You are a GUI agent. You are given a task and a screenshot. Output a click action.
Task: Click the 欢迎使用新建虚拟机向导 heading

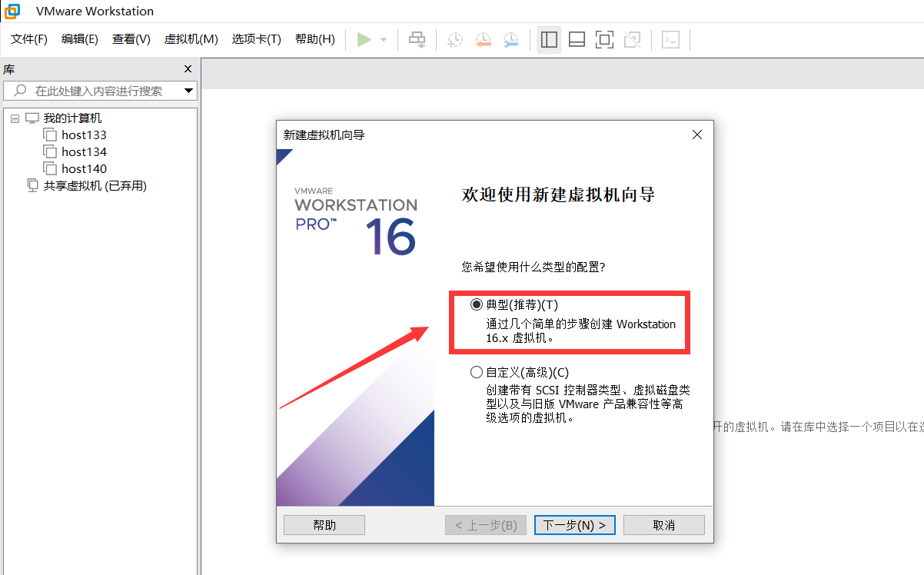click(558, 194)
